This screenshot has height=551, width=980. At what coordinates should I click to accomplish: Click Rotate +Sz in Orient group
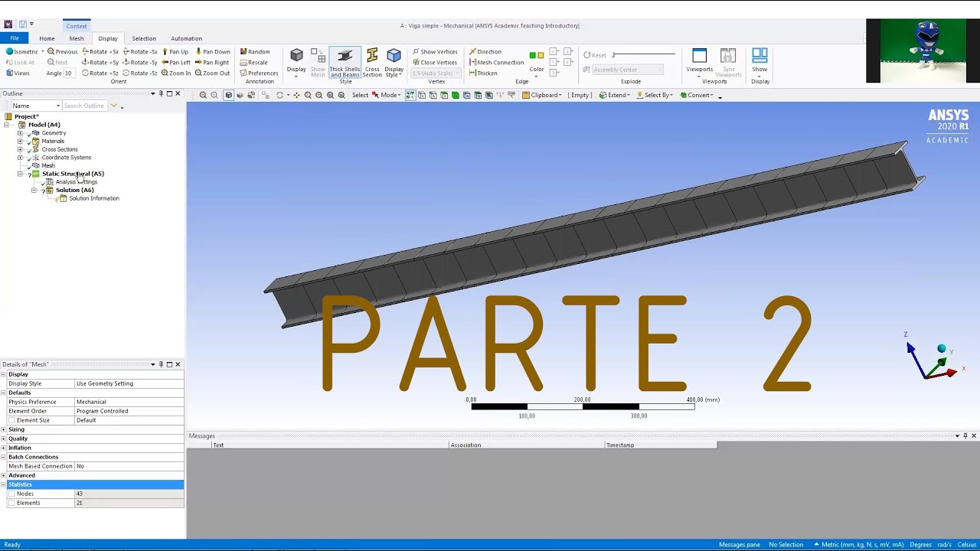point(101,73)
